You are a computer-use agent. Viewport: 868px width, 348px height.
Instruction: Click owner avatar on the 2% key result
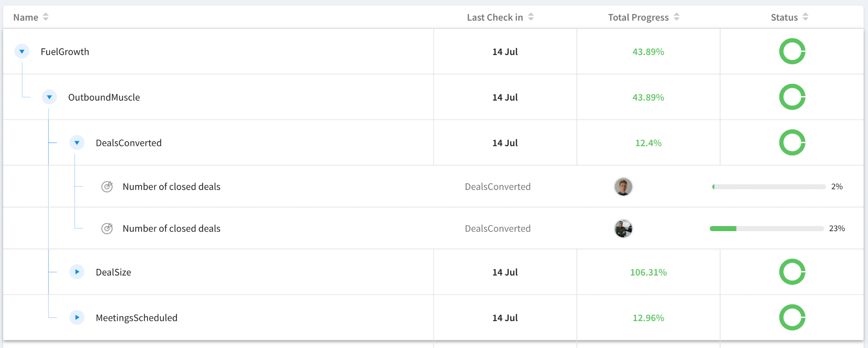623,187
